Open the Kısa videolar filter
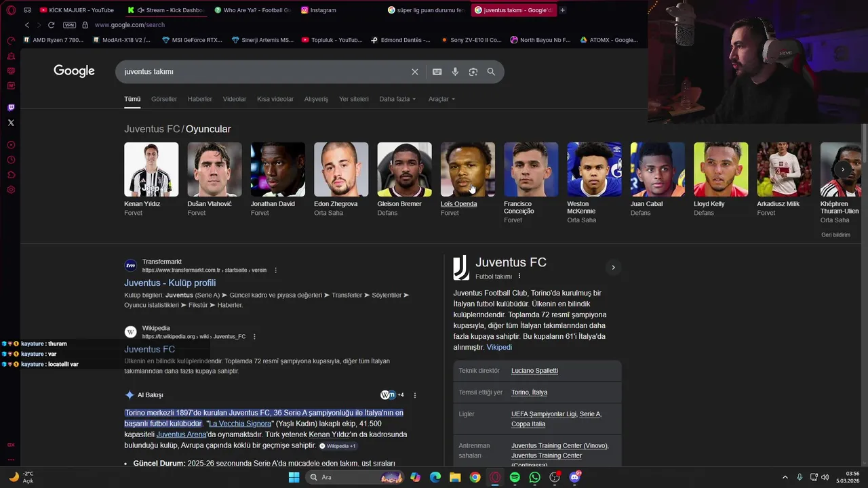This screenshot has height=488, width=868. click(x=275, y=99)
